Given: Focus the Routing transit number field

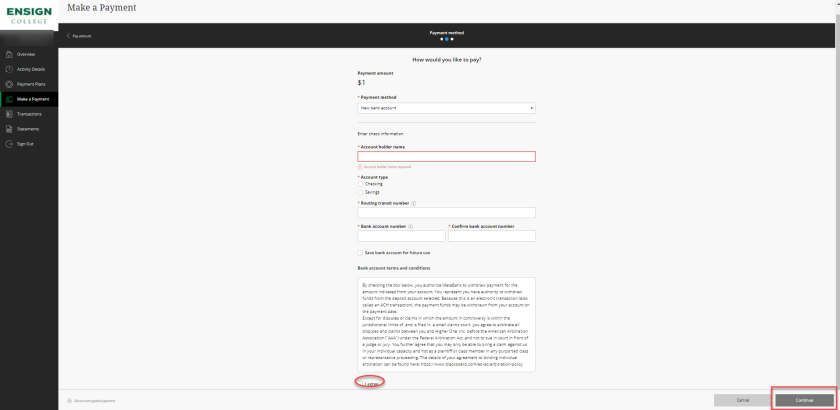Looking at the screenshot, I should pyautogui.click(x=446, y=213).
